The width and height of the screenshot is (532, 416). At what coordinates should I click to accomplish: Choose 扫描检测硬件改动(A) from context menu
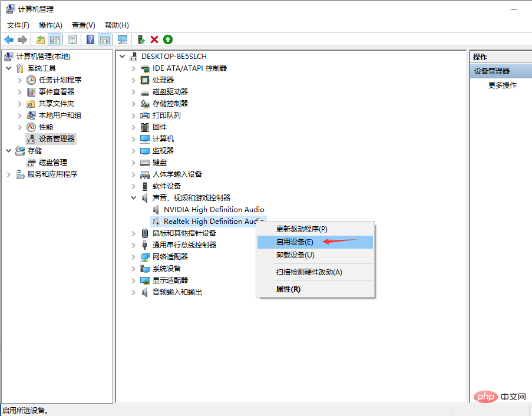click(315, 272)
